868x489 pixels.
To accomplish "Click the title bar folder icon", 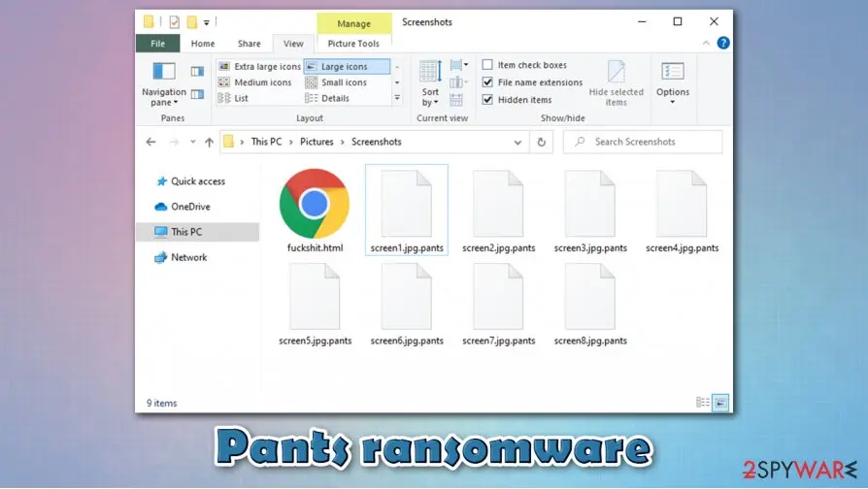I will click(x=149, y=22).
